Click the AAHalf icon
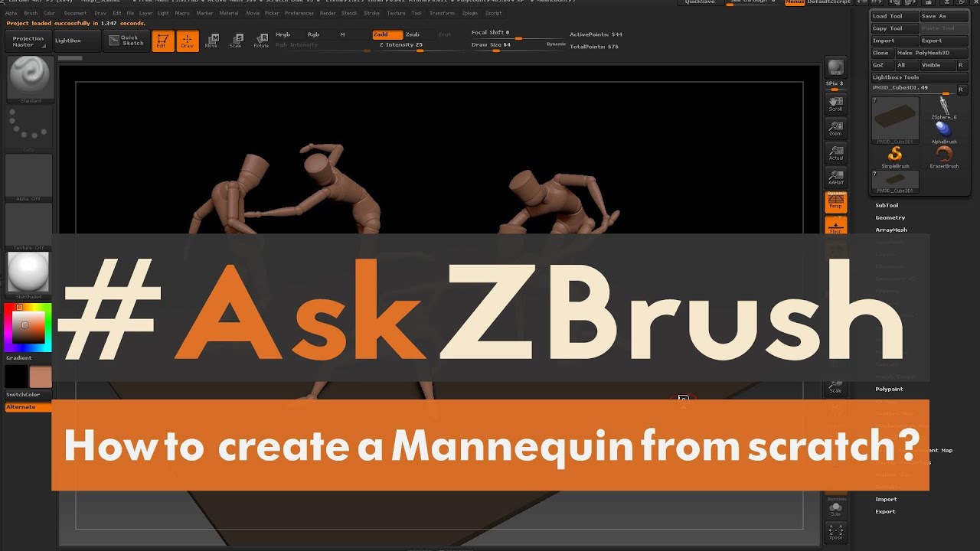The height and width of the screenshot is (551, 980). (835, 177)
